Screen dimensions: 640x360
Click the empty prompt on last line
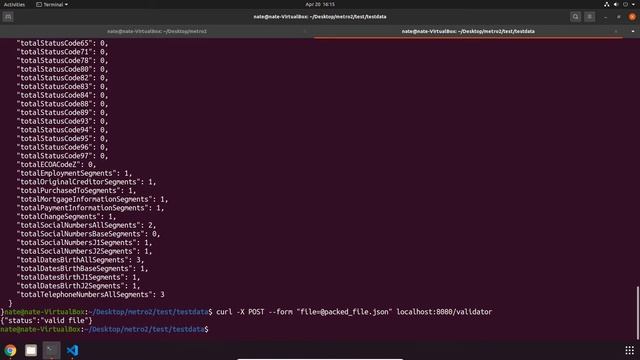[104, 329]
